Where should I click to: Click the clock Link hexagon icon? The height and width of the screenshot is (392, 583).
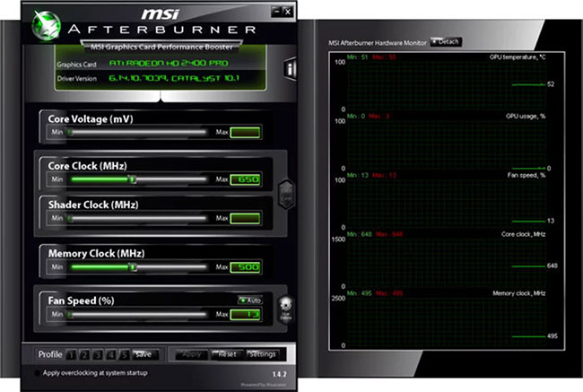(x=286, y=194)
